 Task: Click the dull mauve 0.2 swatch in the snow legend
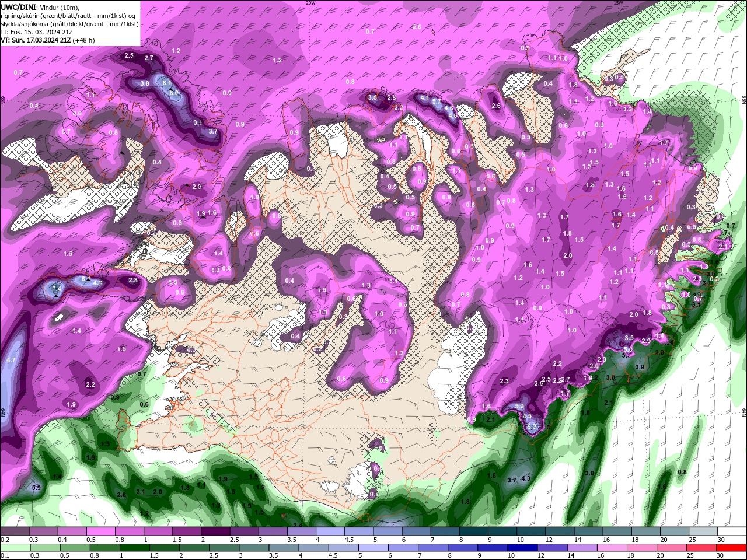point(15,531)
